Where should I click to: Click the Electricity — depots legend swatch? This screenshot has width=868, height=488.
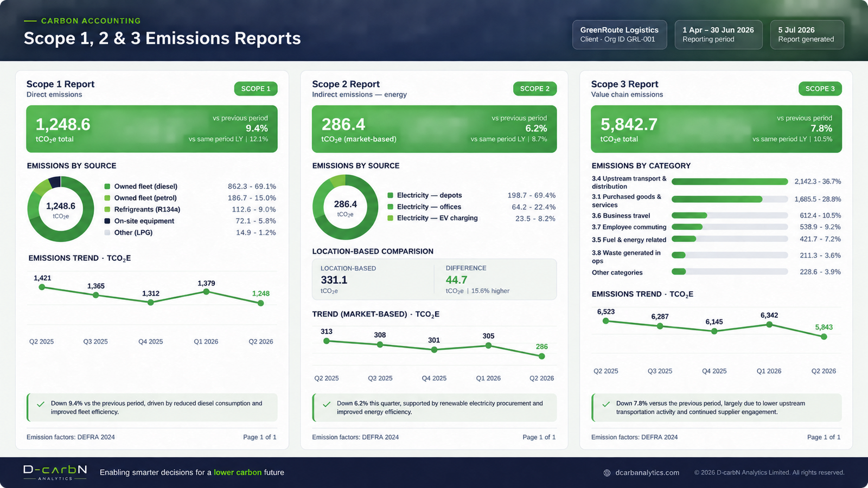click(x=391, y=195)
